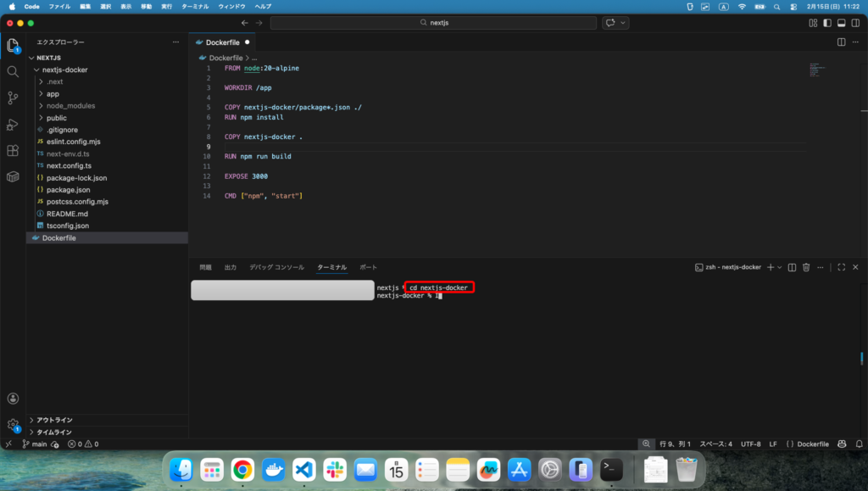Open the new terminal profile dropdown arrow
The image size is (868, 491).
780,267
